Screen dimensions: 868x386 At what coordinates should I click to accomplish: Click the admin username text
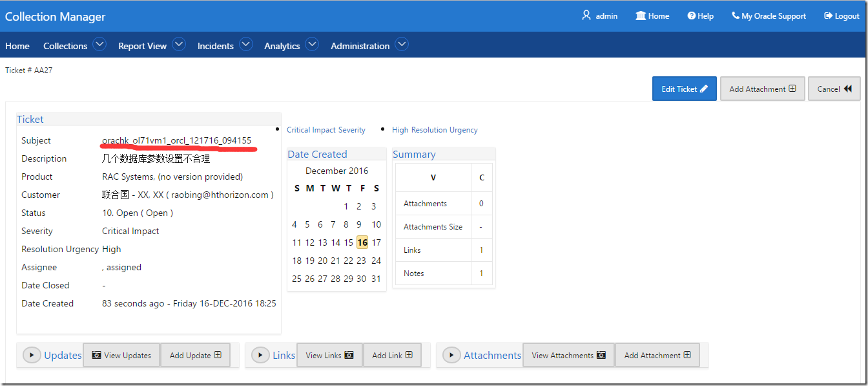(x=606, y=16)
